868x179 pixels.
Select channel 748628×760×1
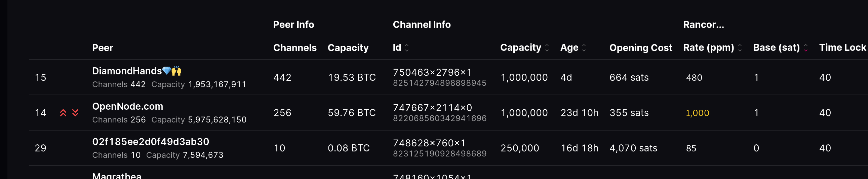pos(429,143)
